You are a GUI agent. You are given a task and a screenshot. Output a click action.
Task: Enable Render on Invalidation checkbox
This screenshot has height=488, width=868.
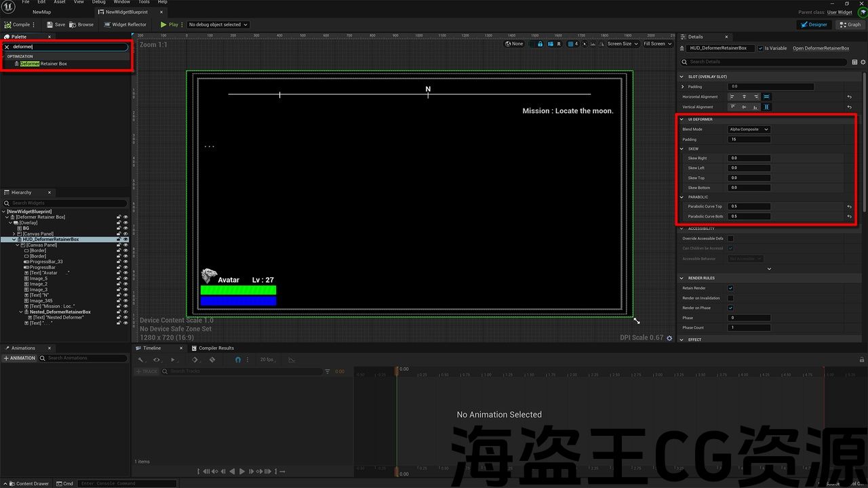pyautogui.click(x=730, y=298)
